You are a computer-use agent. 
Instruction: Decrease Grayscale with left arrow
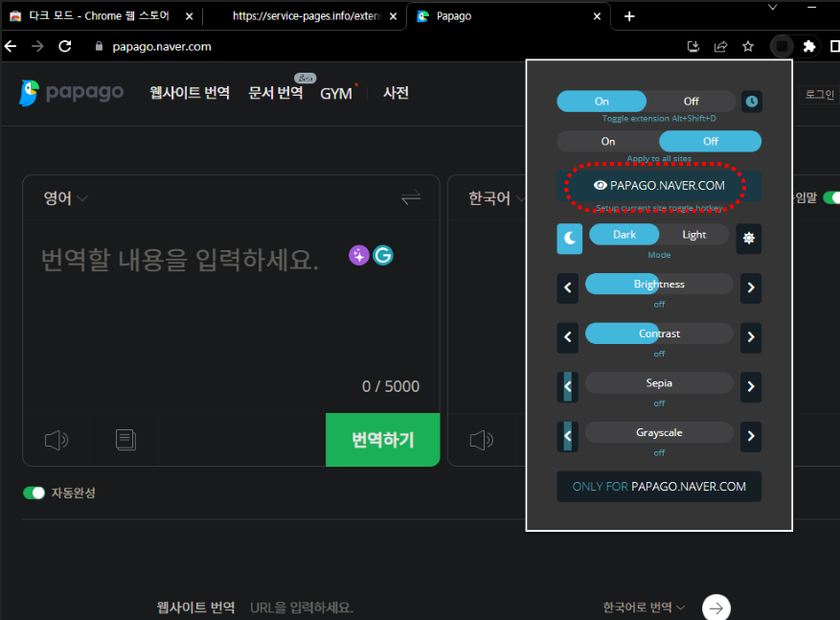[x=568, y=436]
